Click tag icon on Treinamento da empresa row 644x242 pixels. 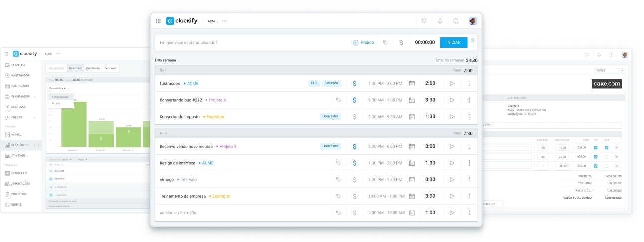[x=339, y=196]
